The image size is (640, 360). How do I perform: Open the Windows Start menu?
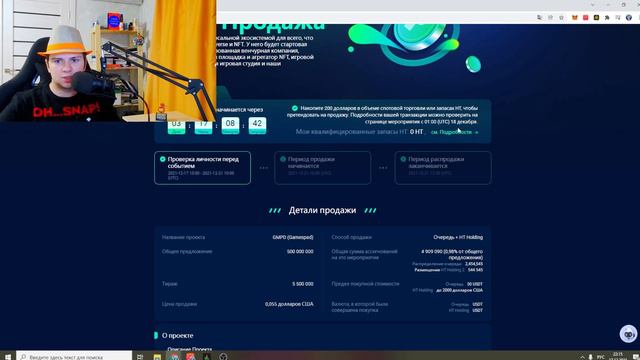click(8, 356)
